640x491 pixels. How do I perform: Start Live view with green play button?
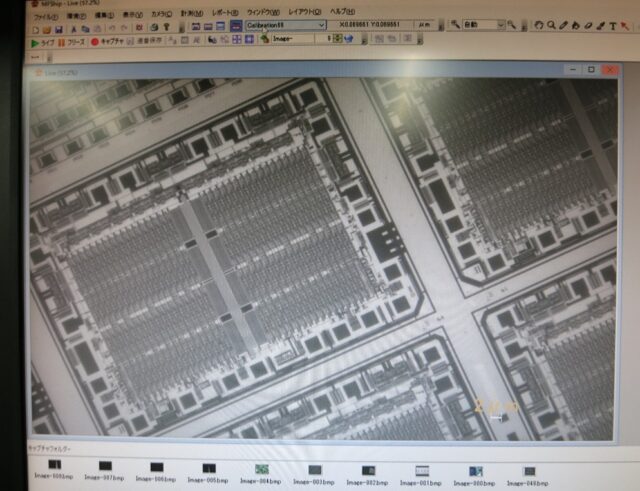[x=42, y=43]
